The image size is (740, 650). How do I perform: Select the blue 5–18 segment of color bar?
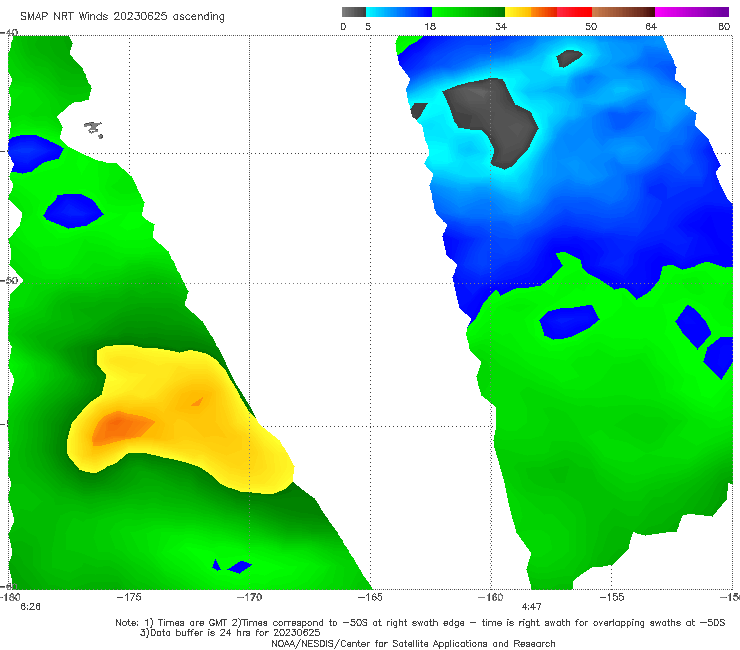(x=399, y=12)
